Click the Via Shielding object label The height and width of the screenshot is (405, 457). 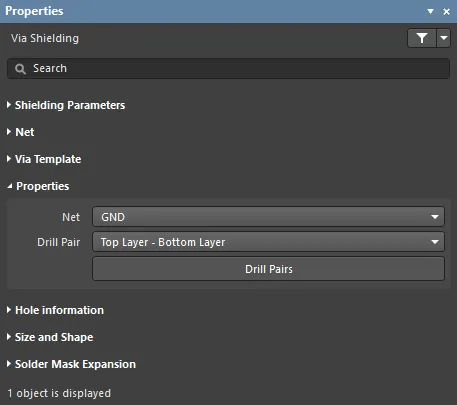(45, 38)
